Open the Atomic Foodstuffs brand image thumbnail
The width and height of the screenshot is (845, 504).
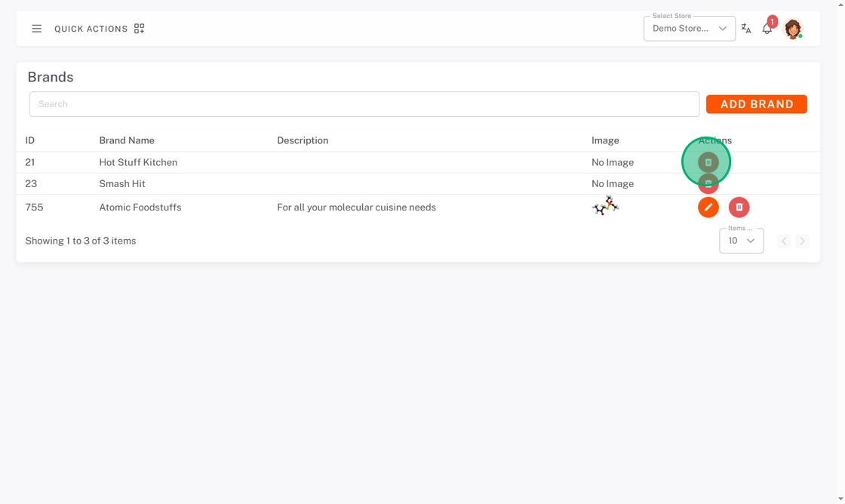click(x=605, y=206)
